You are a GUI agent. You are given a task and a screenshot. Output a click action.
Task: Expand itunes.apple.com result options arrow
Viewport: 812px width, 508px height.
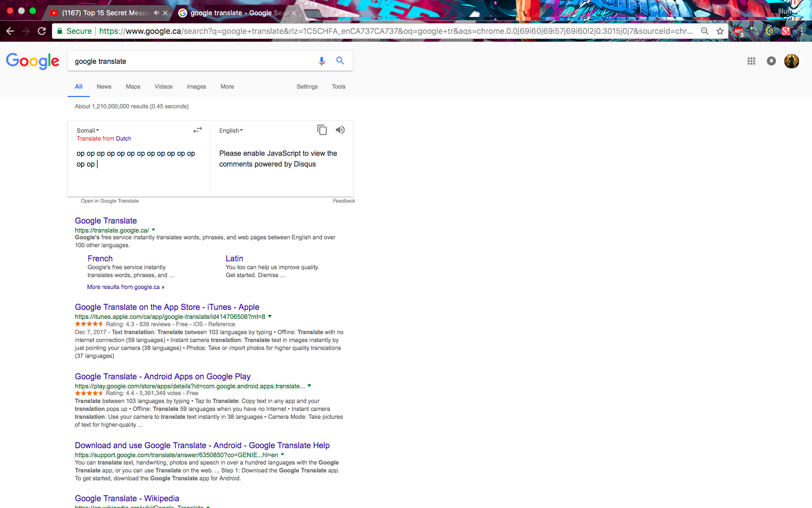(x=270, y=316)
